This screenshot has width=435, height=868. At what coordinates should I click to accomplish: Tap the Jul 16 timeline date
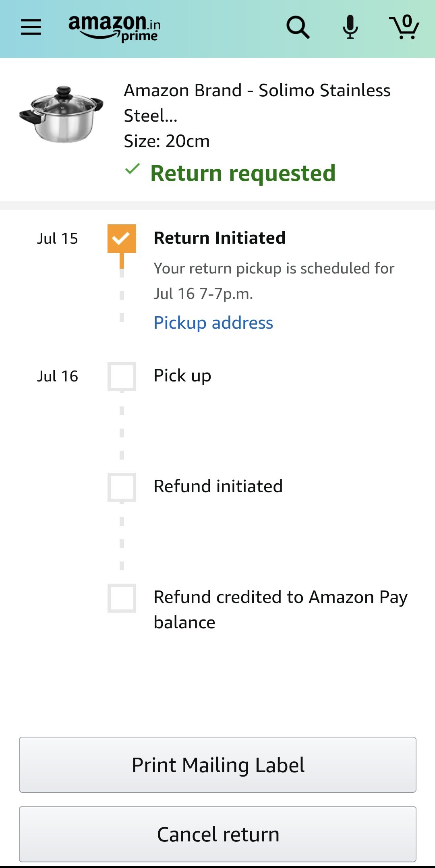tap(58, 376)
